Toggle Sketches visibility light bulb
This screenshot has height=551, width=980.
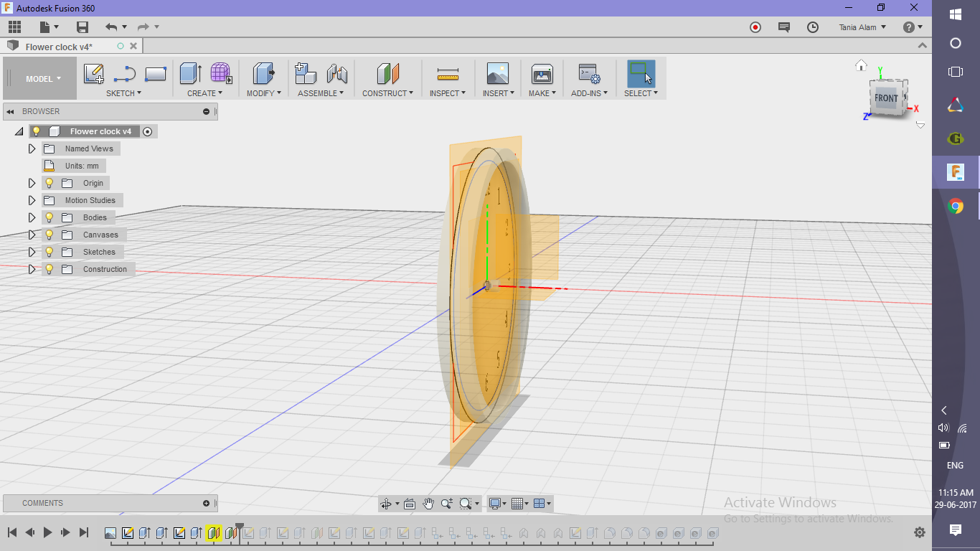[x=50, y=252]
